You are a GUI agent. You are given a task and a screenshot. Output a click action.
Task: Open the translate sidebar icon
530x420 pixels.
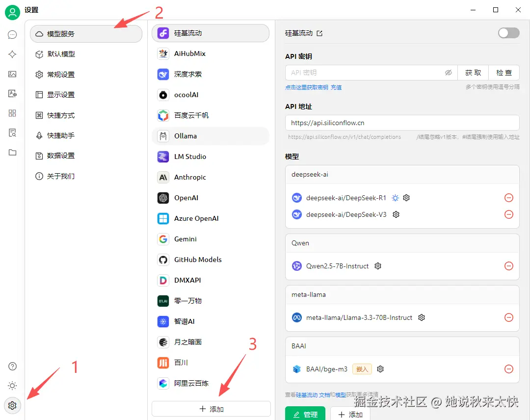coord(12,94)
